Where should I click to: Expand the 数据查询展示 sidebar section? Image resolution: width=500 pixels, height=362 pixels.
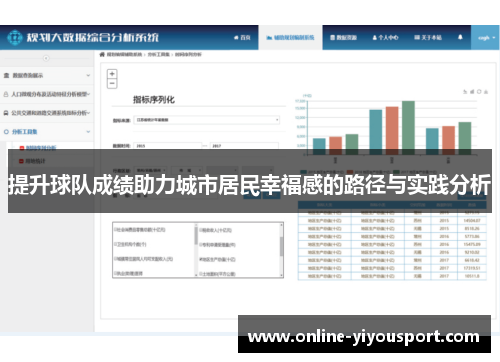click(x=47, y=76)
